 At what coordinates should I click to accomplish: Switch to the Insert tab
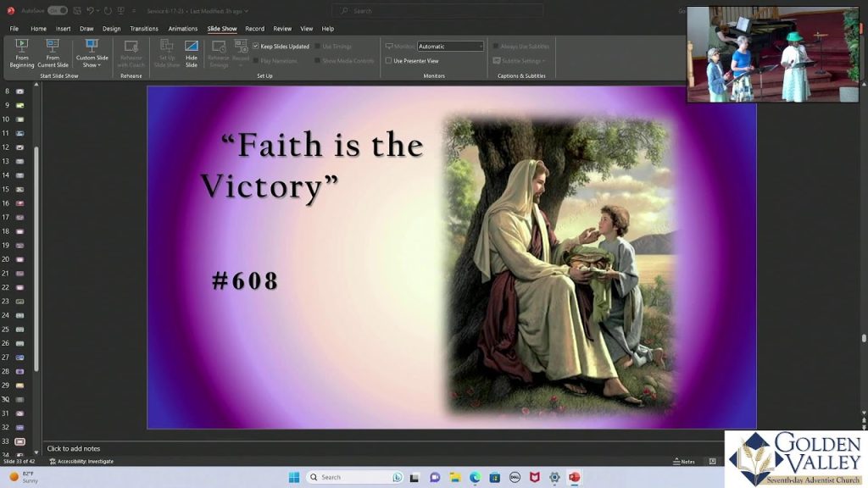(x=63, y=29)
